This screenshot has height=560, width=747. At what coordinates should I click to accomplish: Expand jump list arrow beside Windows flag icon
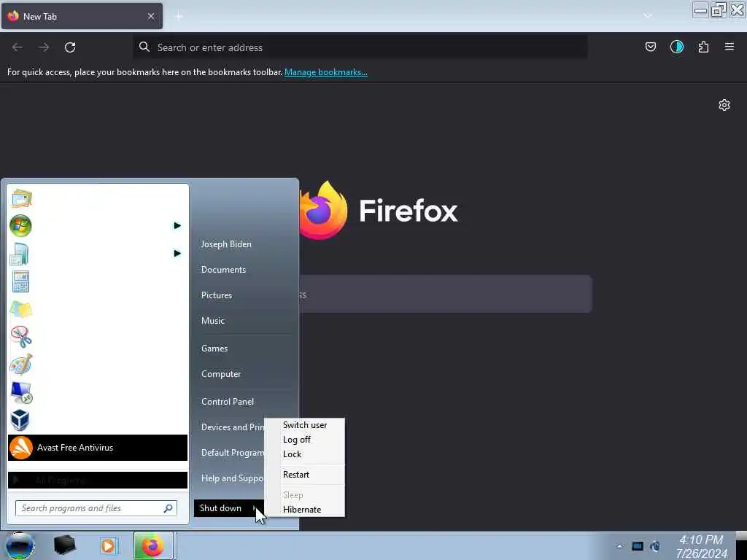[177, 226]
